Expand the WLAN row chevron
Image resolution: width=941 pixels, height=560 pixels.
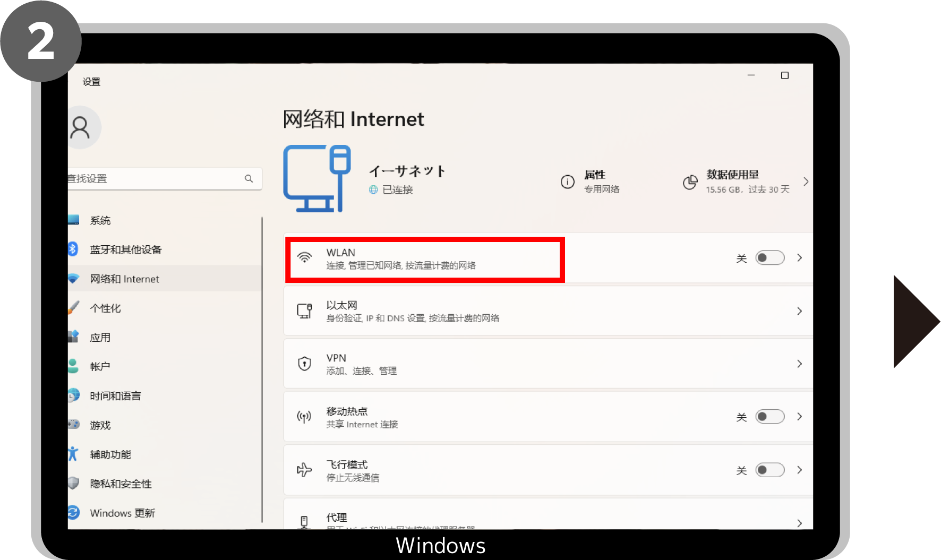(799, 258)
